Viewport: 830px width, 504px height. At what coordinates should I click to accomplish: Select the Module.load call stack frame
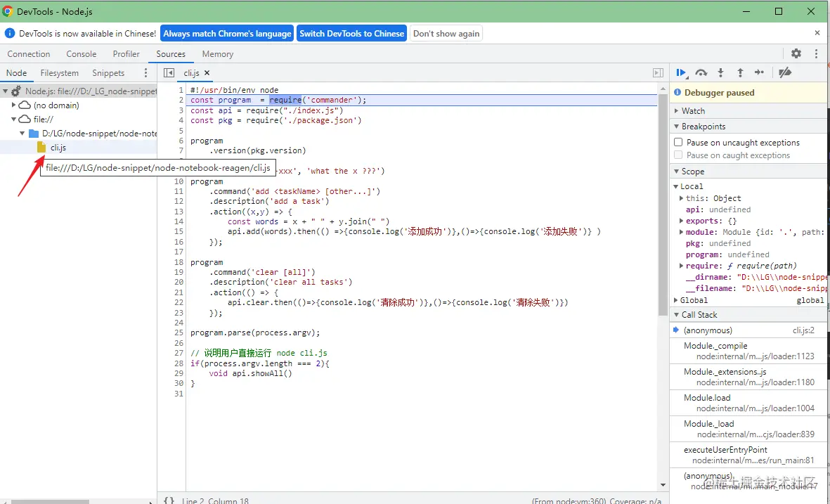[x=749, y=403]
